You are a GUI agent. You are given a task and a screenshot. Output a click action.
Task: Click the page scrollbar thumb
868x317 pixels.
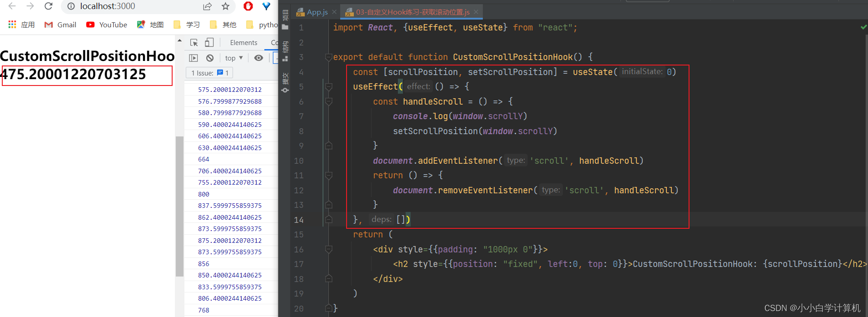179,206
